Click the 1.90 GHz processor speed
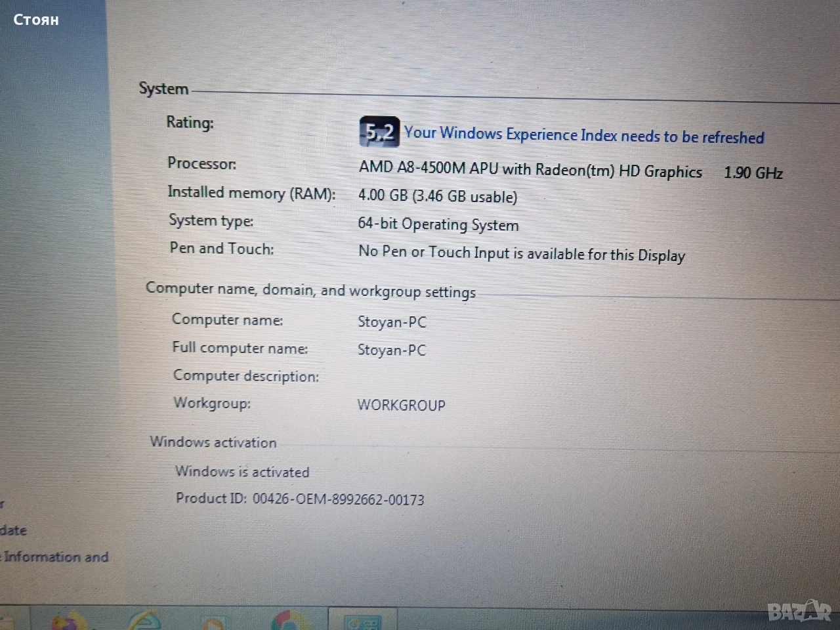This screenshot has width=840, height=630. (x=753, y=173)
